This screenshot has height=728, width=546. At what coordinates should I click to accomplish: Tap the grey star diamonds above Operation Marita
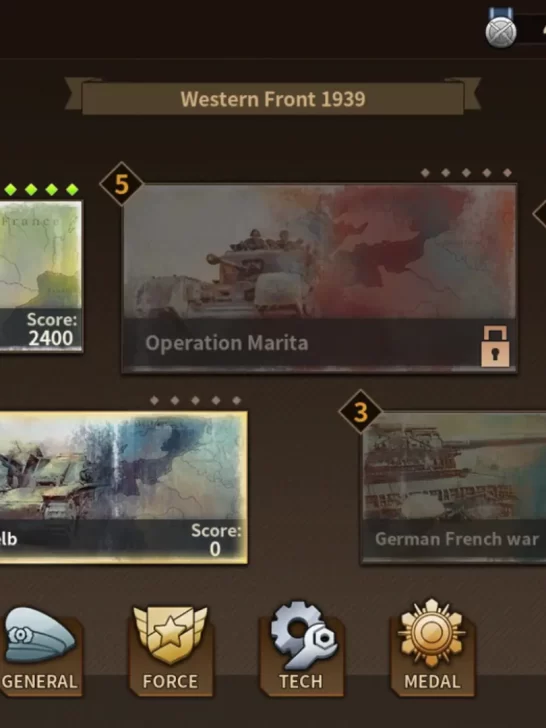pyautogui.click(x=466, y=173)
